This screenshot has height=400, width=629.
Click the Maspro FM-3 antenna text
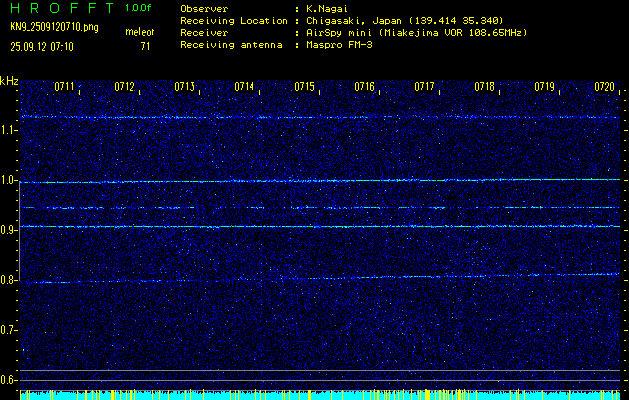click(339, 45)
